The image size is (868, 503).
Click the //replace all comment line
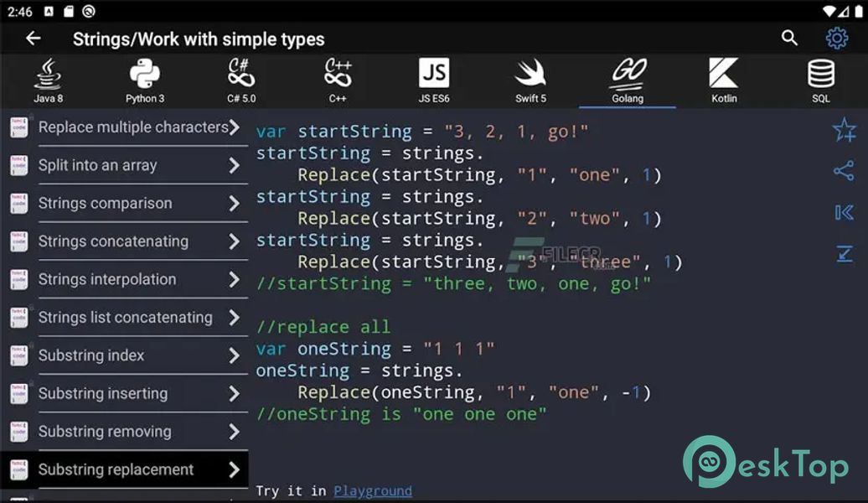tap(323, 327)
